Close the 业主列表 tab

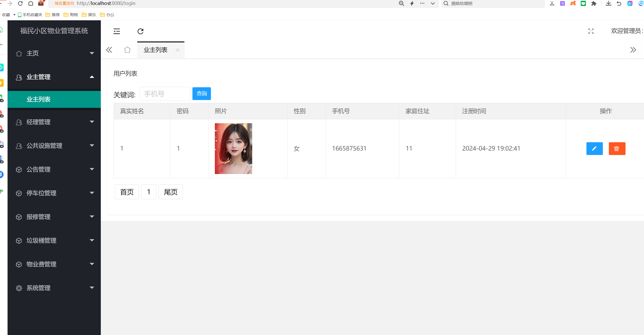pyautogui.click(x=178, y=50)
